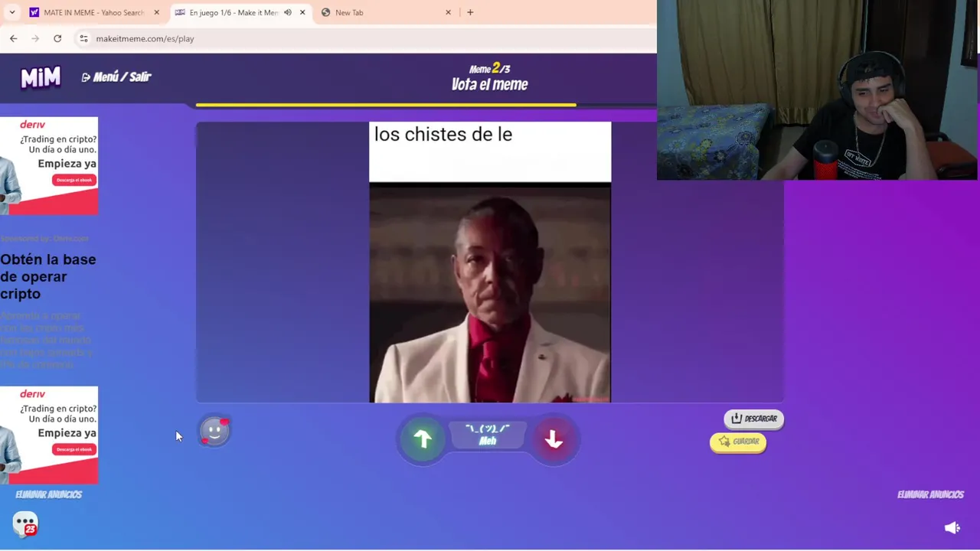Click the streamer webcam overlay
The image size is (980, 551).
point(818,90)
